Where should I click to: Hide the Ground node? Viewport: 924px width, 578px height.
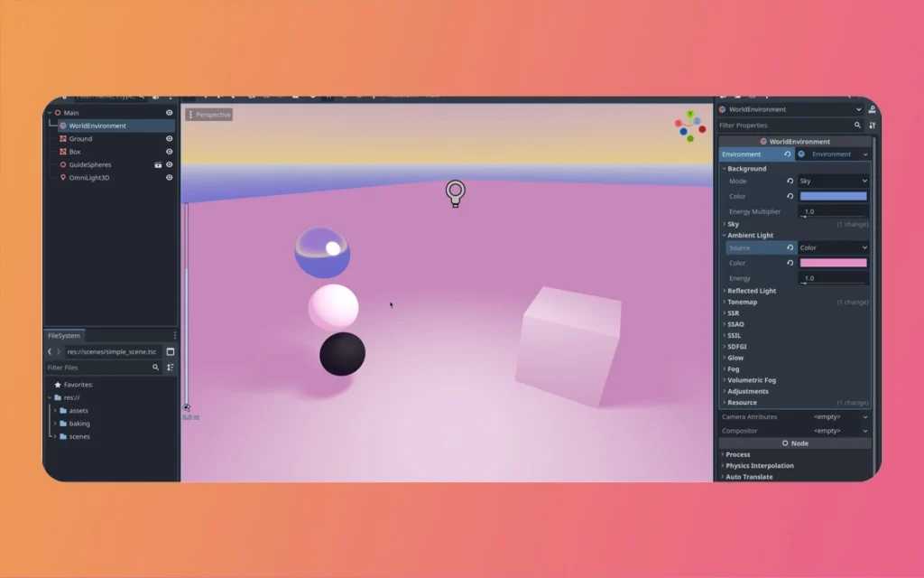point(169,139)
